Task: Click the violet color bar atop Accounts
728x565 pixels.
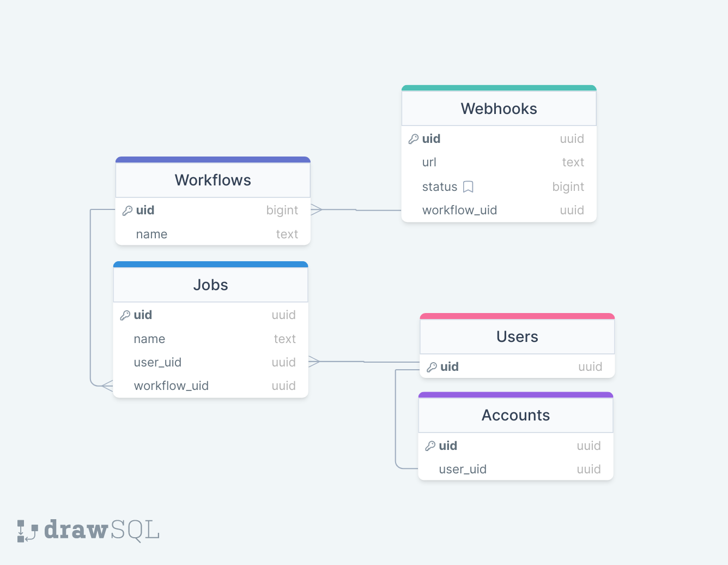Action: tap(516, 395)
